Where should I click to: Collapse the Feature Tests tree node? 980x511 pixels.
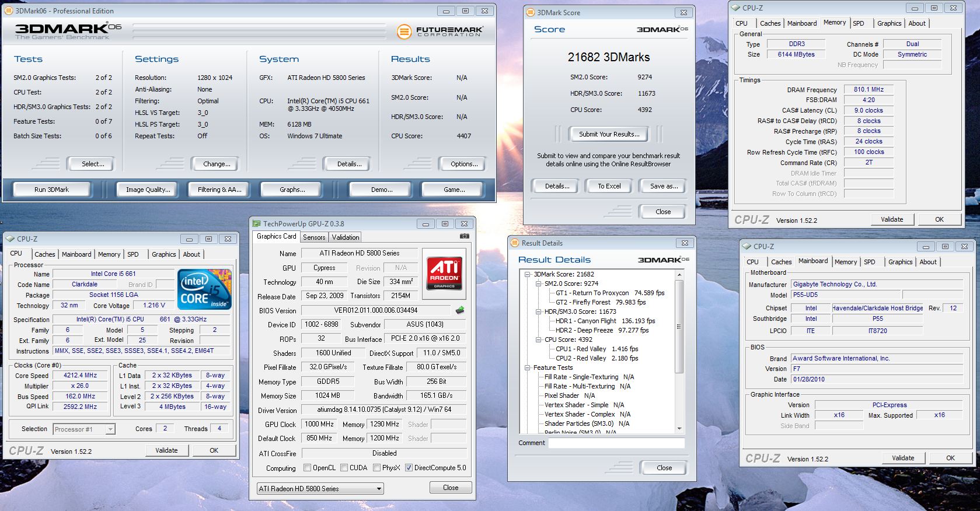tap(528, 367)
